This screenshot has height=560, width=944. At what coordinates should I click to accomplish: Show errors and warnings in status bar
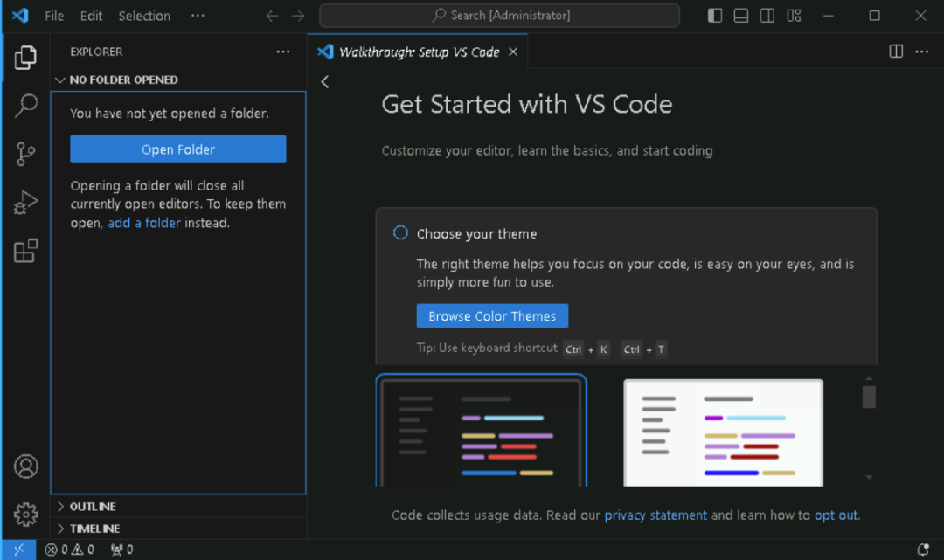click(70, 550)
